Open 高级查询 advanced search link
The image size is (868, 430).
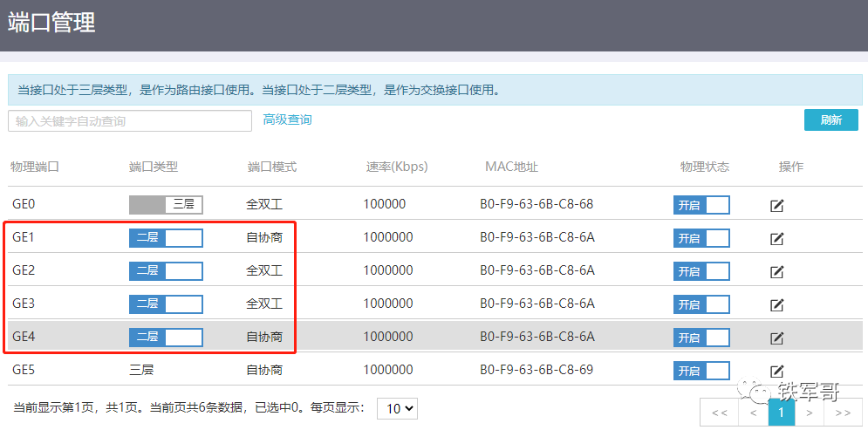click(x=287, y=119)
